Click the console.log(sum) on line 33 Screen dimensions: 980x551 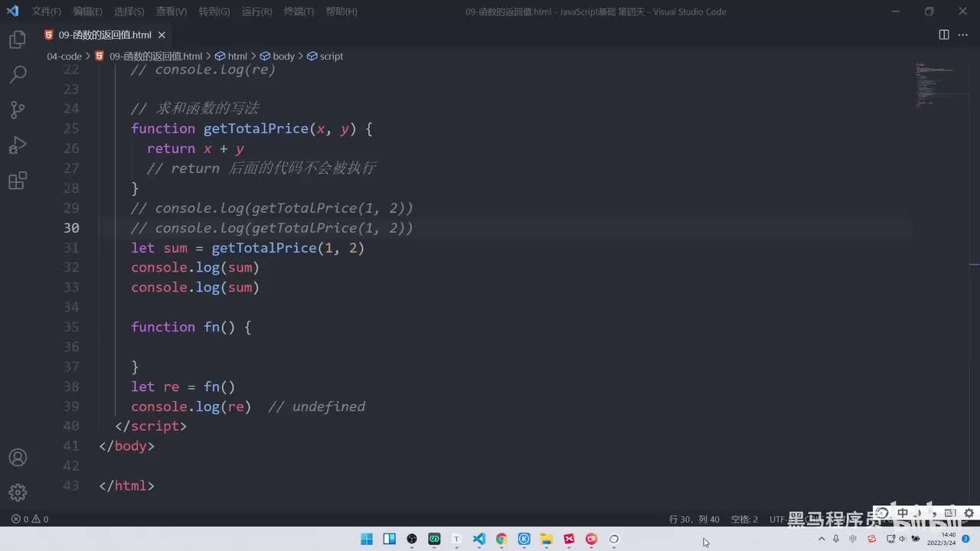(195, 288)
